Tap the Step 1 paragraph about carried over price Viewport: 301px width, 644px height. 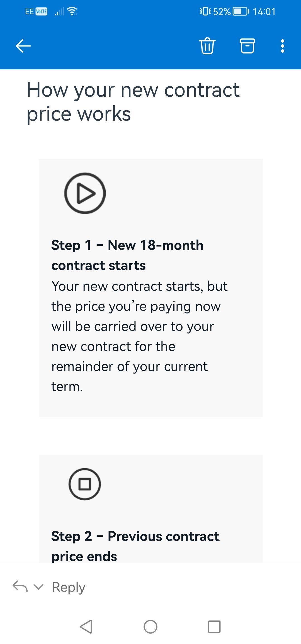139,336
